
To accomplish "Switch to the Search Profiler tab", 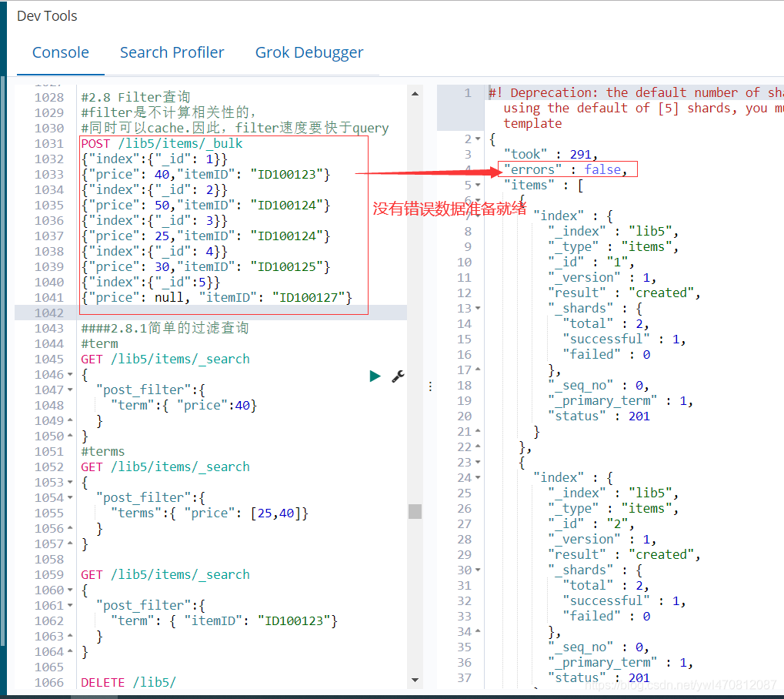I will pyautogui.click(x=172, y=52).
